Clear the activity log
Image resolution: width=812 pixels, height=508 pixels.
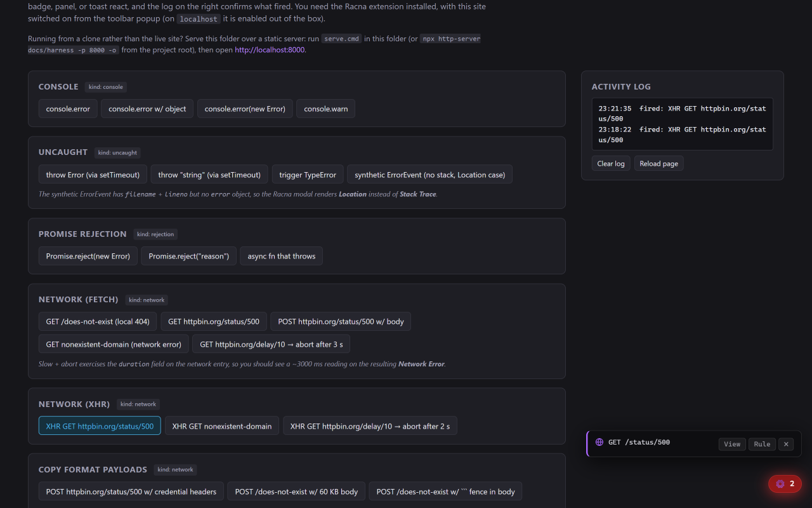[611, 163]
